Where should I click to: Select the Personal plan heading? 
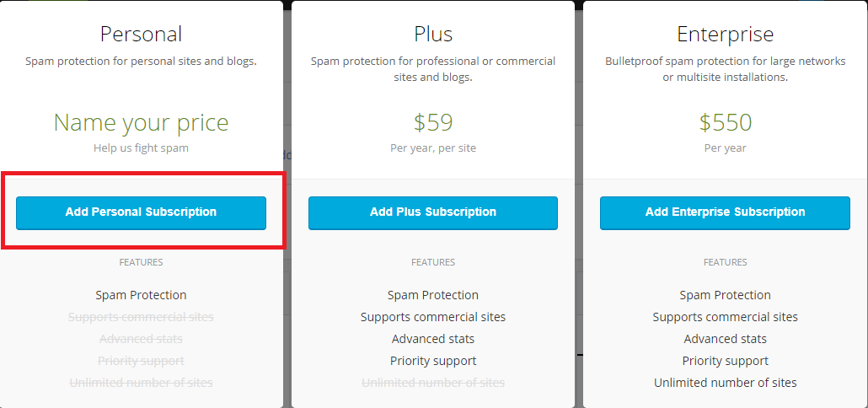point(141,34)
